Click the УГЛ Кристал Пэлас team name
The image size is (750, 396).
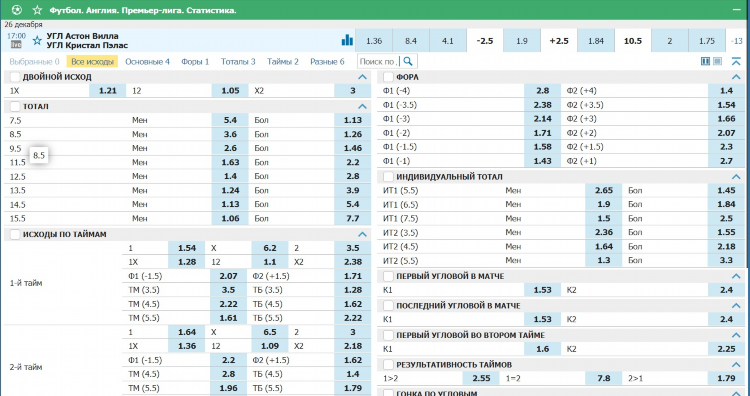point(87,45)
